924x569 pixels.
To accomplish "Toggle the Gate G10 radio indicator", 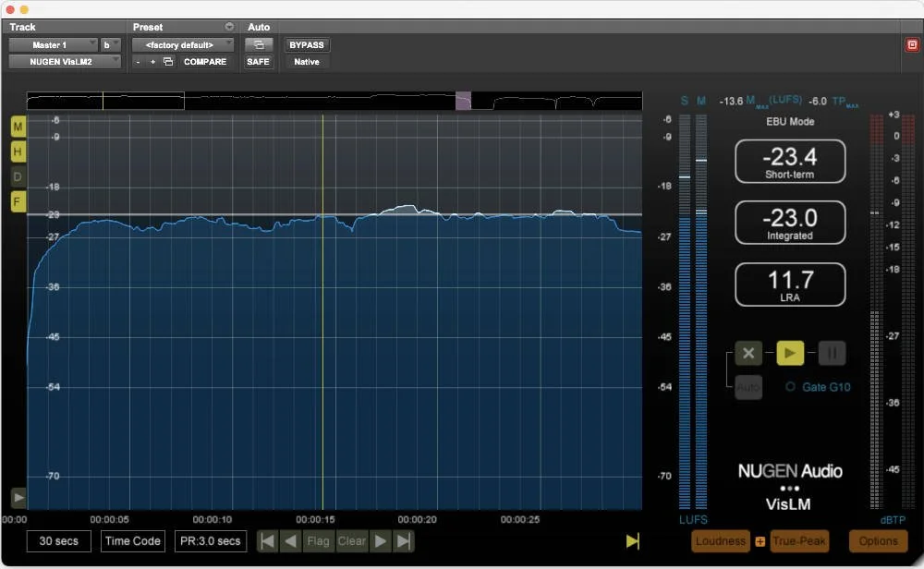I will click(790, 387).
